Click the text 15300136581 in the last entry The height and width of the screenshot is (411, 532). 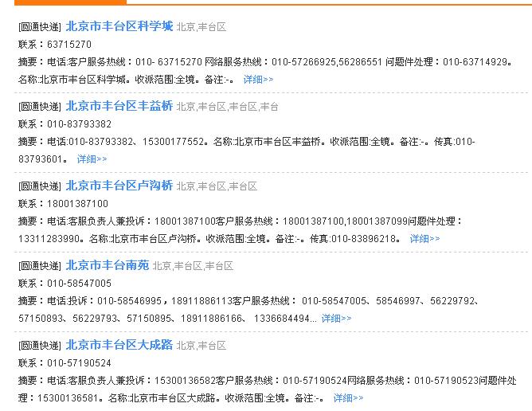(68, 398)
